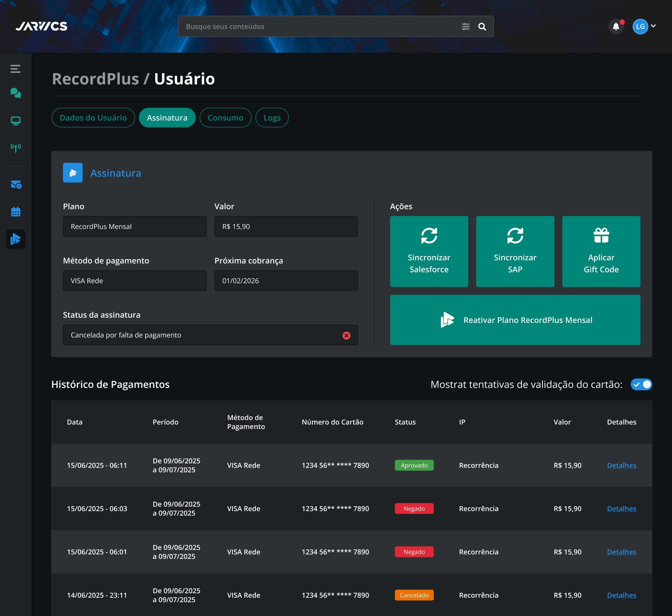Viewport: 672px width, 616px height.
Task: Click Reativar Plano RecordPlus Mensal button
Action: [515, 320]
